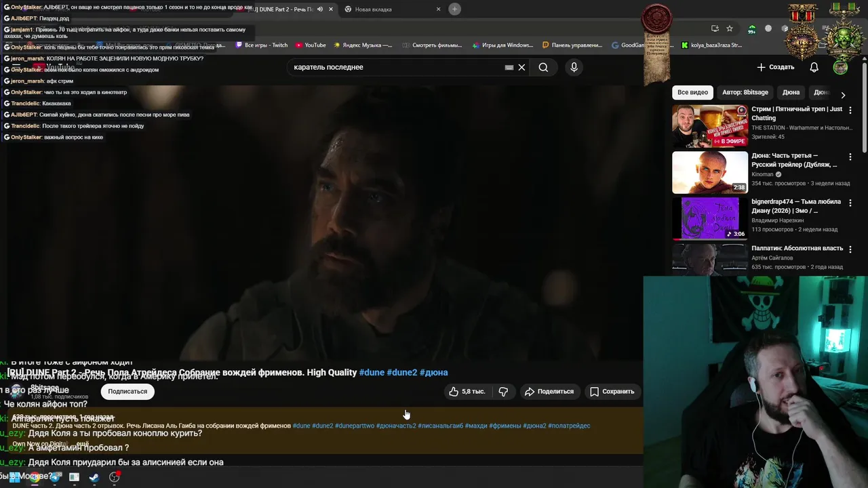Open the kolya_baza3raza Kick bookmark

712,45
